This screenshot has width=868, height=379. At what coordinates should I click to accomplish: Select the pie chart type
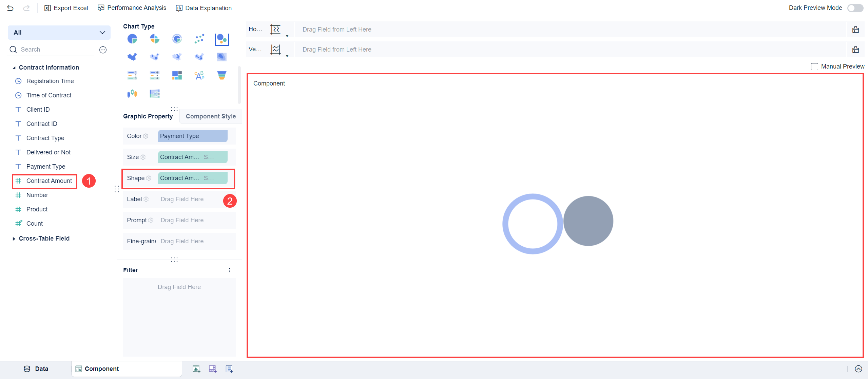(x=132, y=38)
